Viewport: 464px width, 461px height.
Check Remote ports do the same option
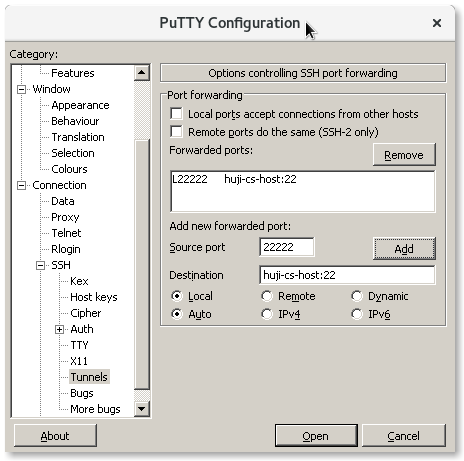tap(176, 131)
